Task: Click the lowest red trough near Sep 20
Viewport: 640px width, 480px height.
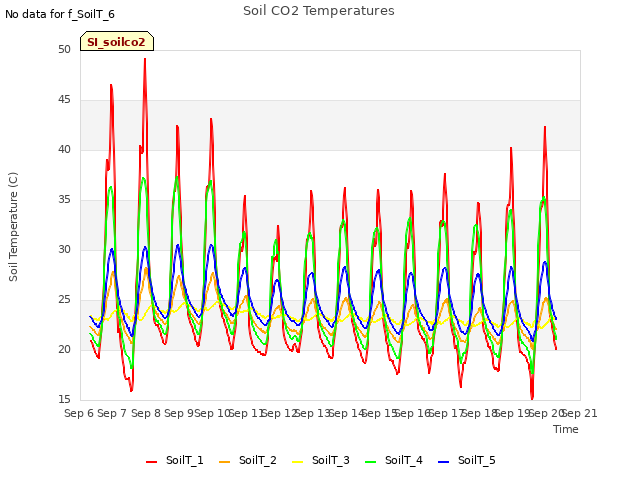Action: pyautogui.click(x=532, y=398)
